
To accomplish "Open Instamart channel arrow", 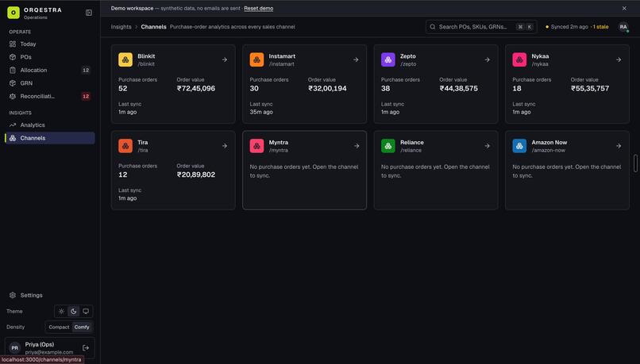I will pos(356,59).
